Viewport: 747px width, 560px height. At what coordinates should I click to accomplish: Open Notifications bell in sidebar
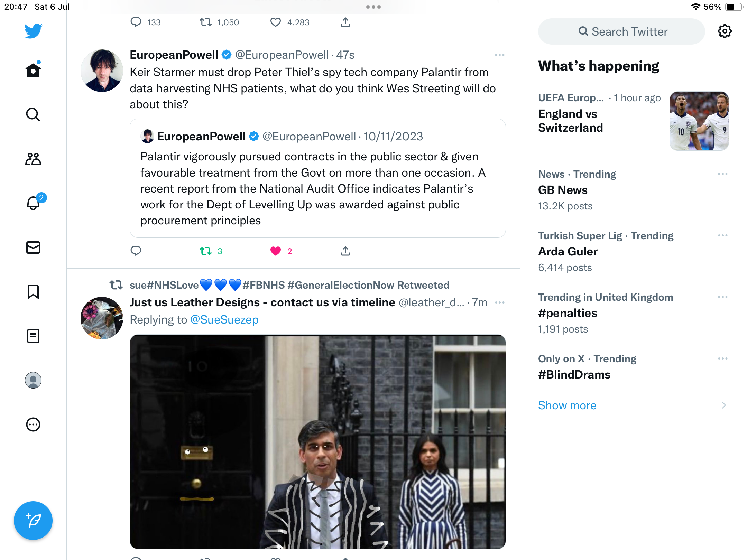(34, 203)
